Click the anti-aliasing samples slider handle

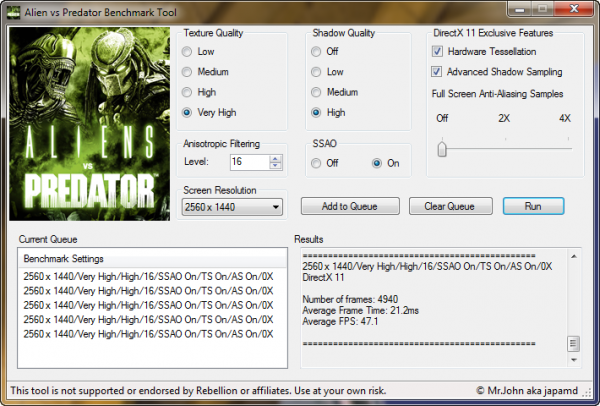click(x=441, y=150)
